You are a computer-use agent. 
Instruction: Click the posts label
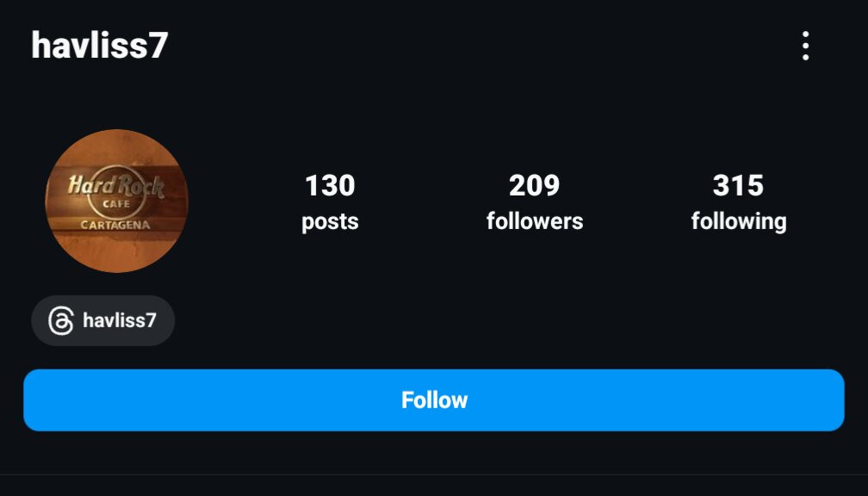pyautogui.click(x=330, y=222)
